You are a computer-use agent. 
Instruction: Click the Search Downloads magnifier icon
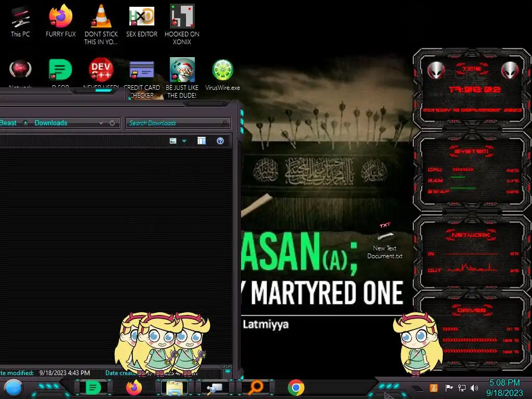pos(224,123)
